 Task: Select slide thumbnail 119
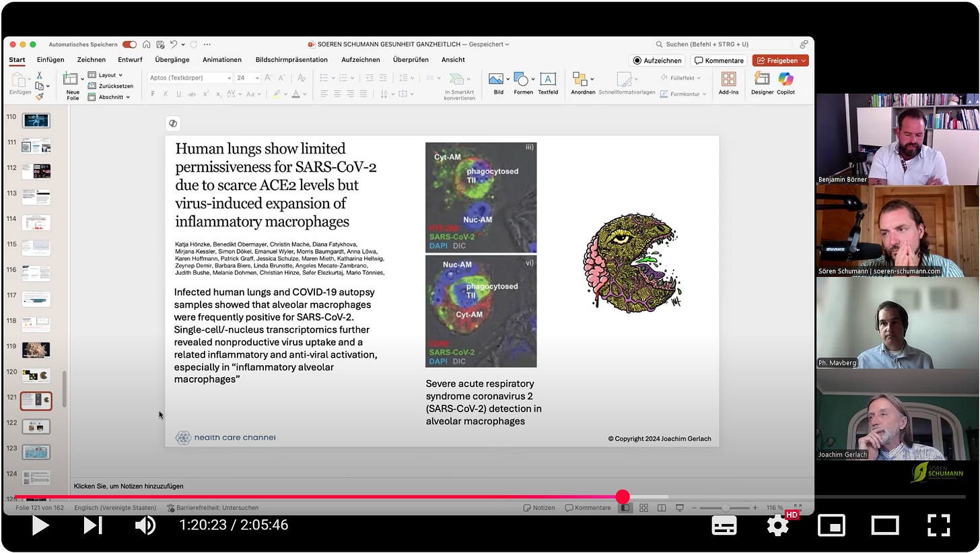pyautogui.click(x=36, y=350)
